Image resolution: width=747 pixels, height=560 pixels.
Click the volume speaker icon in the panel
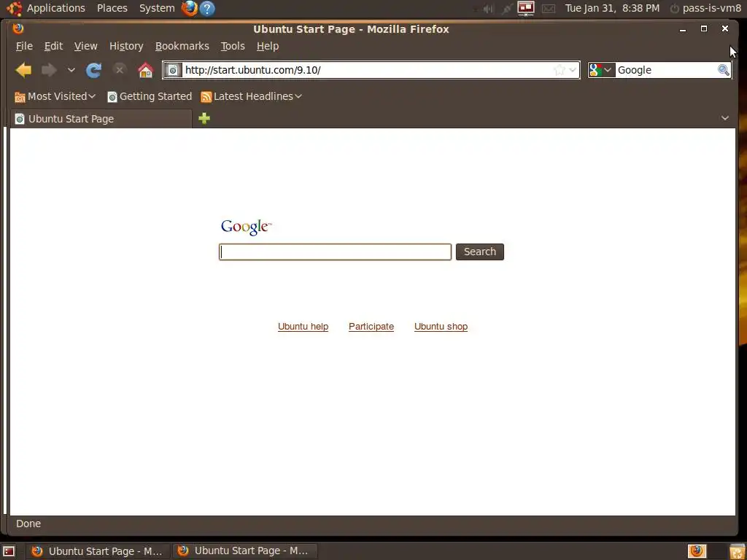pyautogui.click(x=488, y=9)
